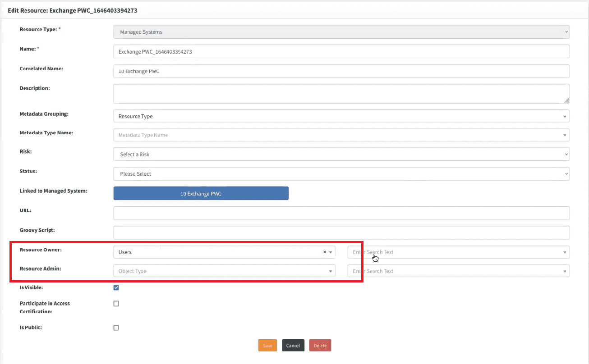The image size is (589, 364).
Task: Clear the Users selection with the x icon
Action: click(x=324, y=252)
